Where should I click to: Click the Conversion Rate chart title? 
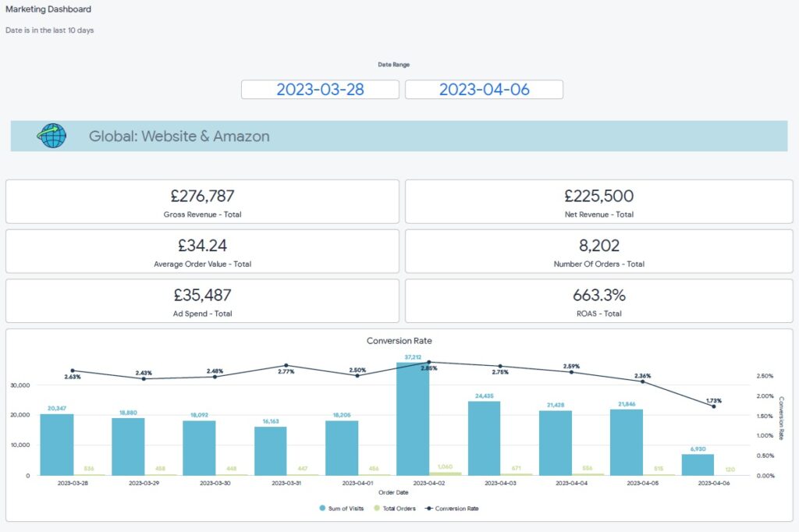coord(399,341)
